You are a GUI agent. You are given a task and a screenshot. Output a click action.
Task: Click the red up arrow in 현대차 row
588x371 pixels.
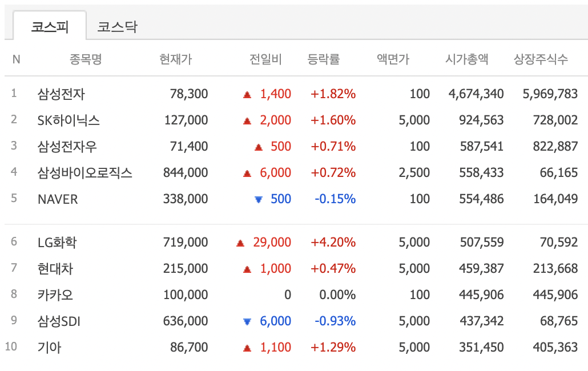pos(247,269)
